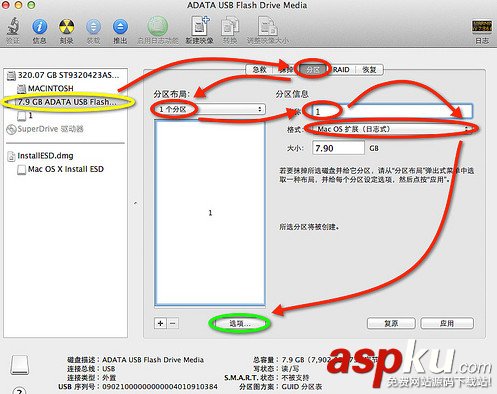
Task: Click the USB serial number 090210000000004010910384
Action: pyautogui.click(x=160, y=387)
